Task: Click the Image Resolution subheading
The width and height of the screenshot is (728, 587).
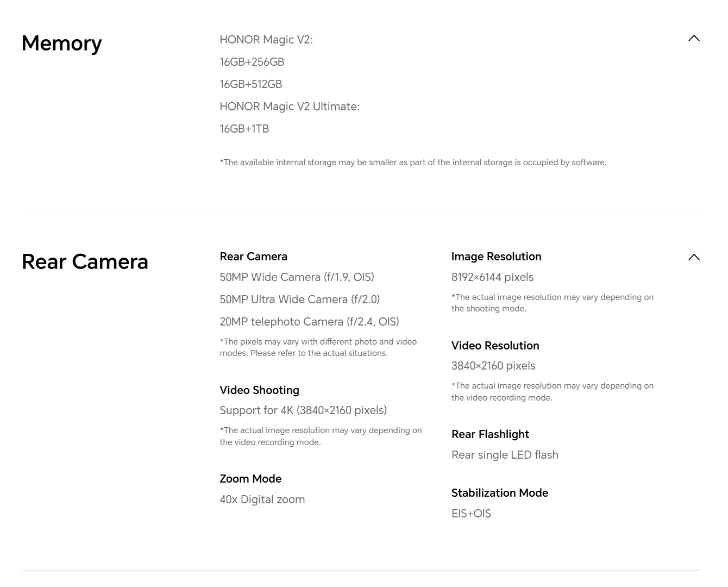Action: click(x=496, y=257)
